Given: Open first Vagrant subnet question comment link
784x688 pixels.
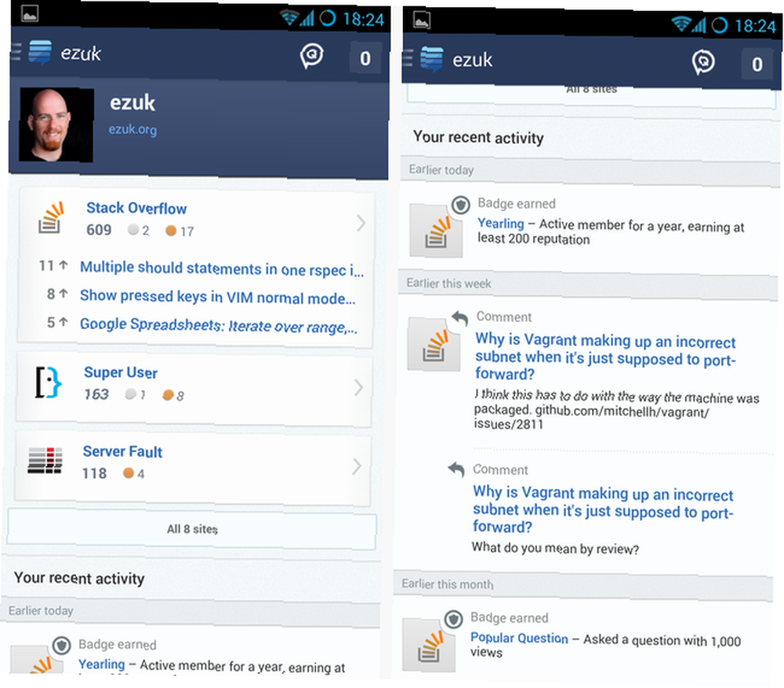Looking at the screenshot, I should point(605,357).
